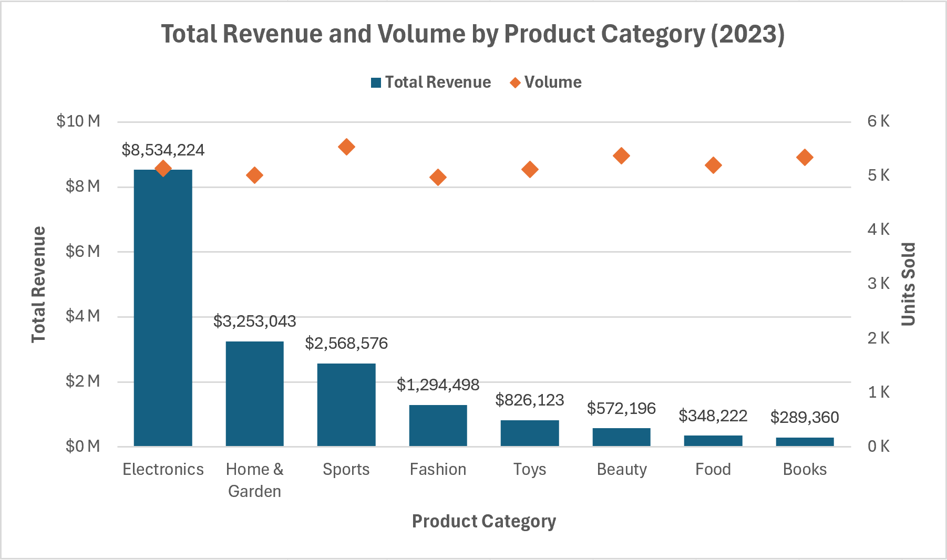
Task: Select the Fashion volume diamond marker
Action: 438,178
